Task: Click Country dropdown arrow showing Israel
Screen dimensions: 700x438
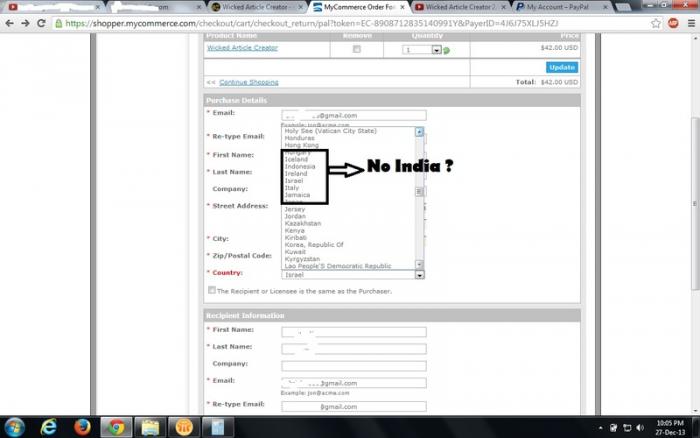Action: (419, 275)
